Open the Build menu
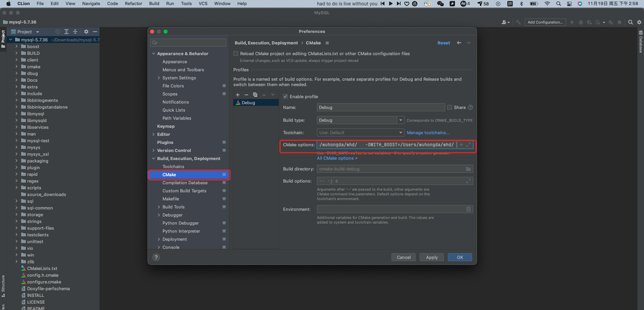The image size is (644, 310). (154, 3)
